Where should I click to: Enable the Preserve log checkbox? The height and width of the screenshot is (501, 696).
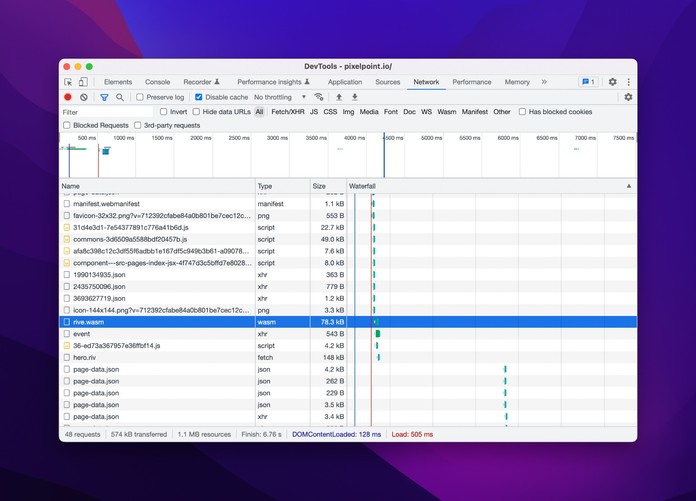tap(141, 97)
